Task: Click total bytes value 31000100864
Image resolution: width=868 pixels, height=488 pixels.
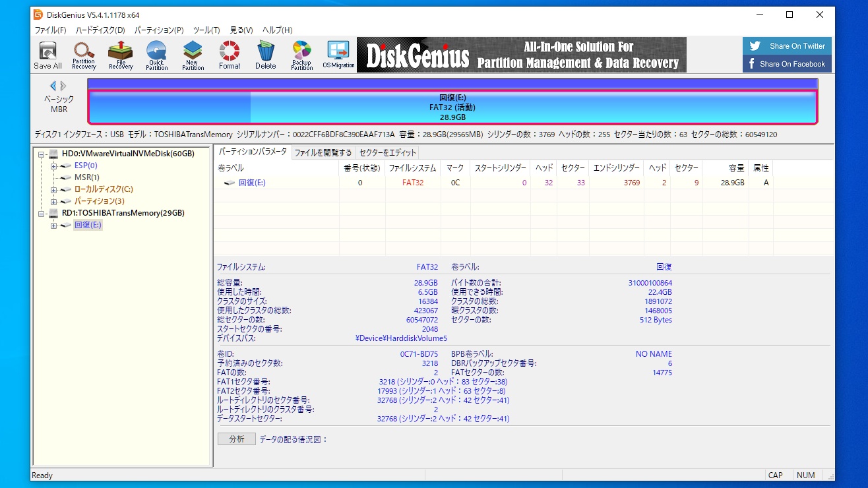Action: point(650,283)
